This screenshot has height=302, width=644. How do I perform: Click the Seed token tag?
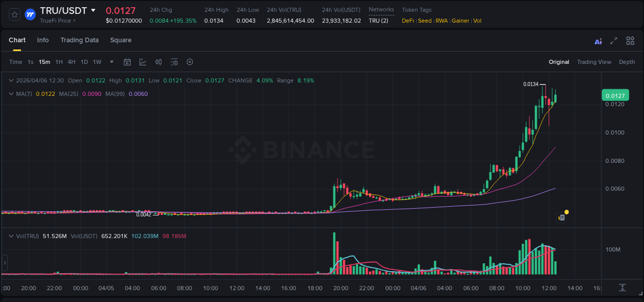[425, 21]
